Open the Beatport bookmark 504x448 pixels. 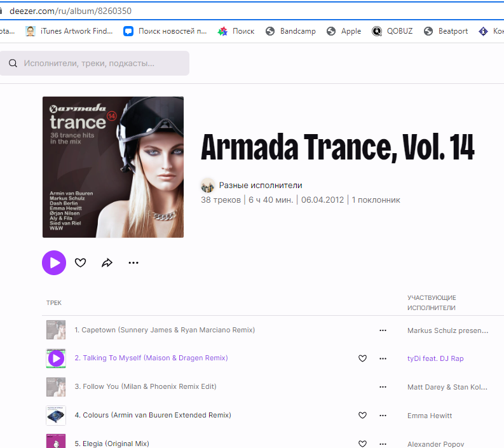coord(446,31)
